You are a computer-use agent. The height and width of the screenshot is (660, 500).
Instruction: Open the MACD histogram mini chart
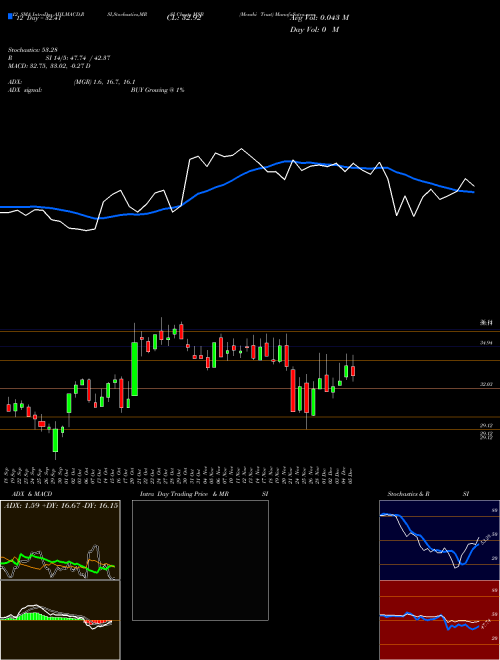coord(60,620)
